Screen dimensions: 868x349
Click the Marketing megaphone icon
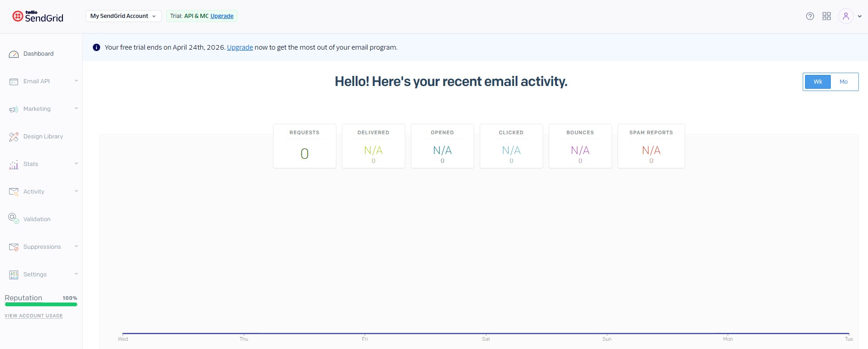tap(14, 109)
